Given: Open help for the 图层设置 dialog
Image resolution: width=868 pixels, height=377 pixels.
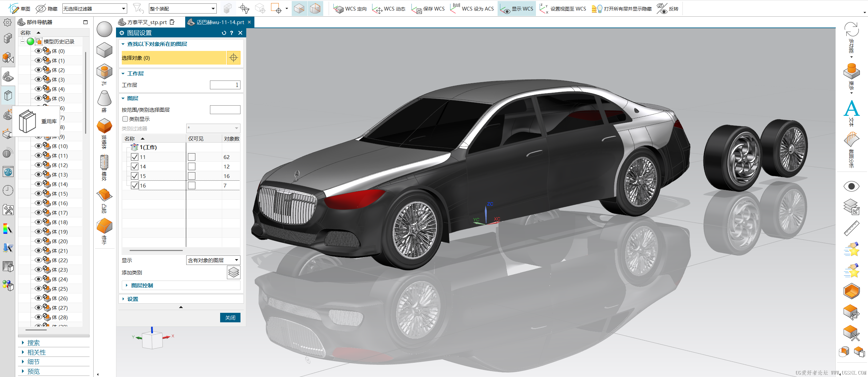Looking at the screenshot, I should coord(232,33).
